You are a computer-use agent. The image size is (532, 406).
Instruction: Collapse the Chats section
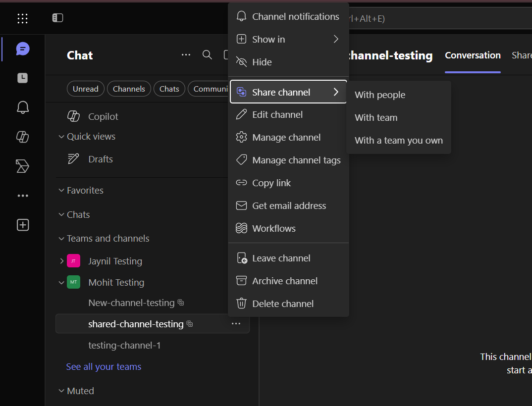tap(61, 214)
